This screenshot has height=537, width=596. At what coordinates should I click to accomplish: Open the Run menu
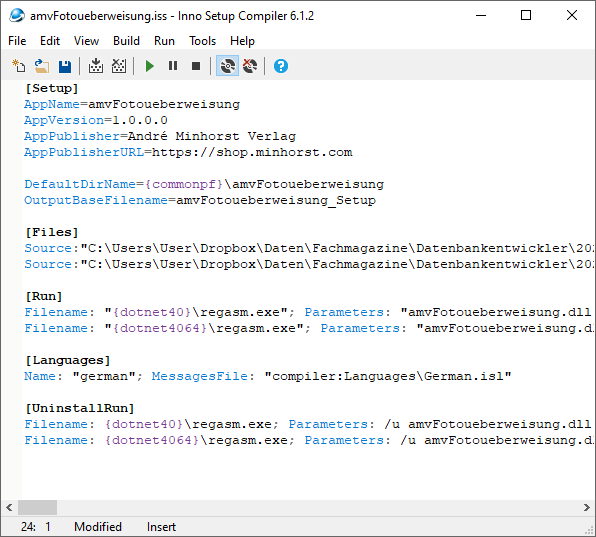164,41
